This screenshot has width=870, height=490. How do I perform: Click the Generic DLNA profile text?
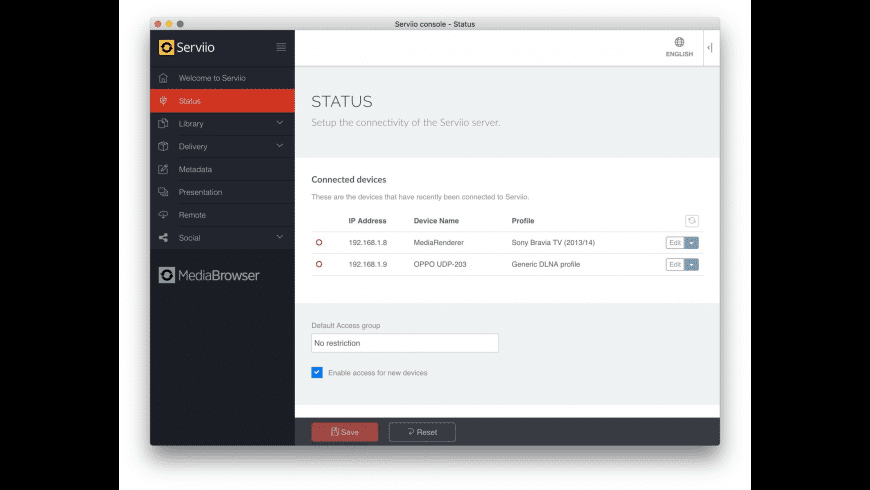point(546,264)
